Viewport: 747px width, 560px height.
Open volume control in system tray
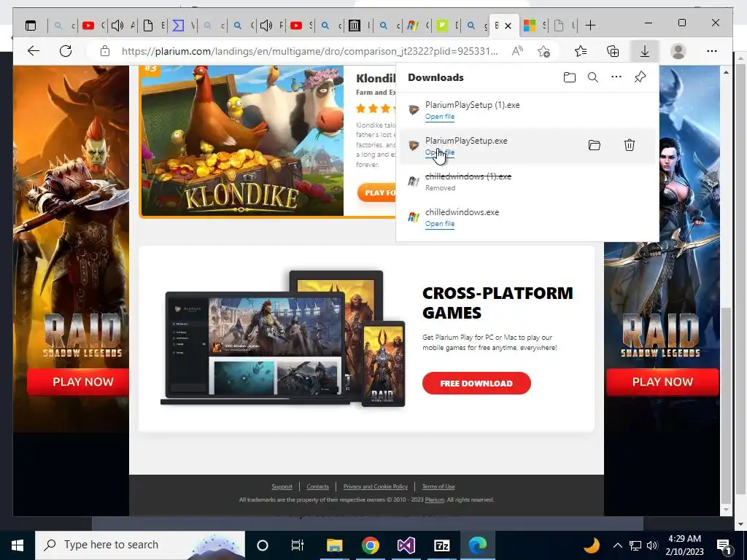(652, 545)
